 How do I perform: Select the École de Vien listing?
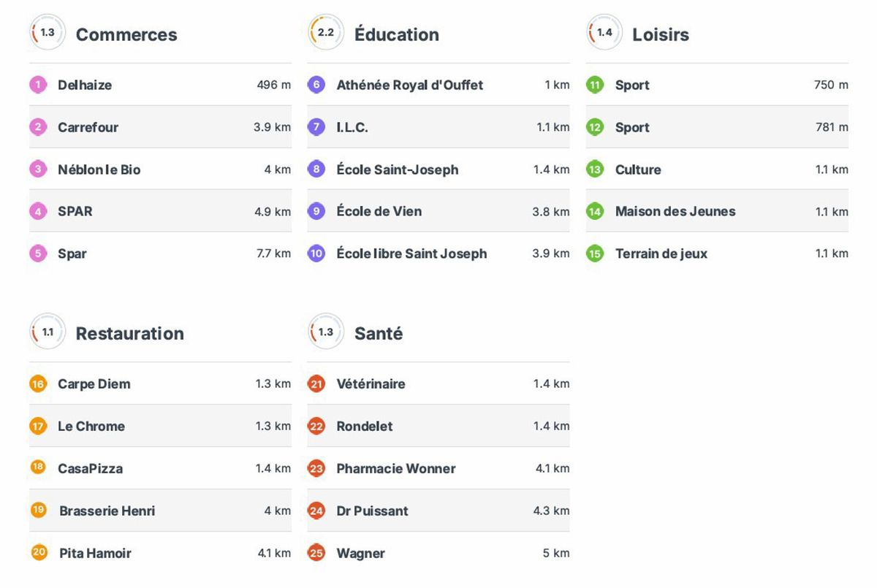pos(379,211)
